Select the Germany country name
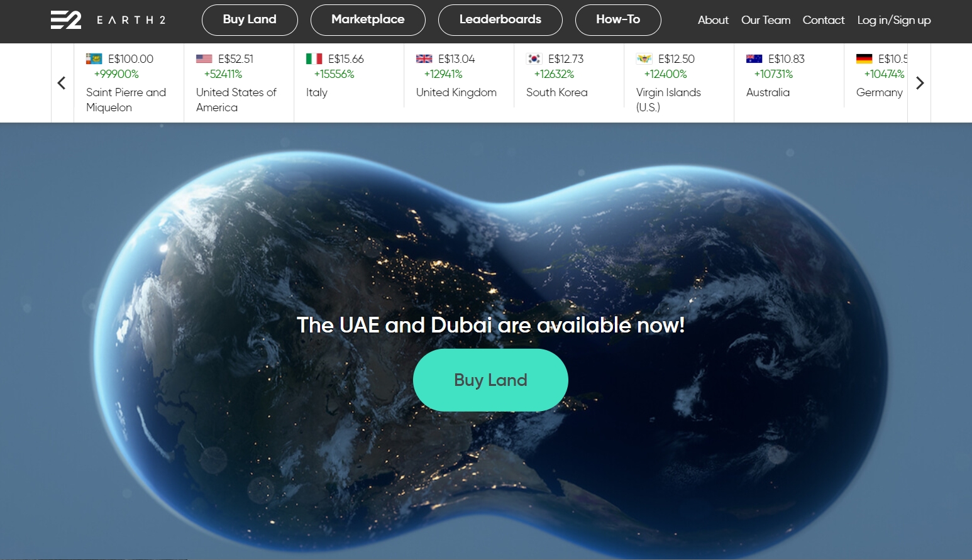 [x=880, y=92]
